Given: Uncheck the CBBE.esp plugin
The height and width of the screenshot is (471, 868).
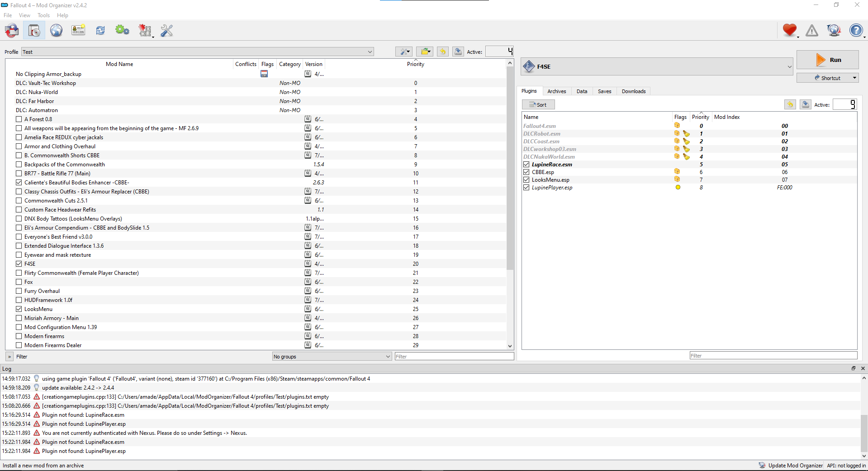Looking at the screenshot, I should coord(526,172).
